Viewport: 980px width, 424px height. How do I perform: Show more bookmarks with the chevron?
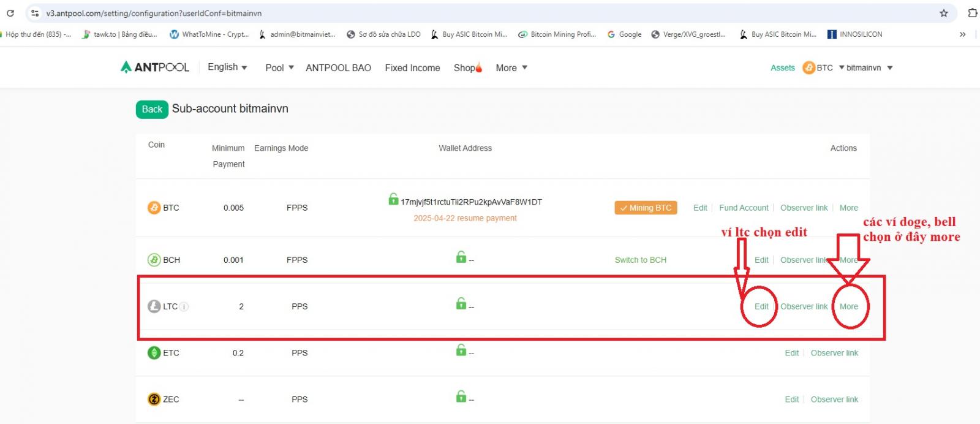tap(963, 34)
